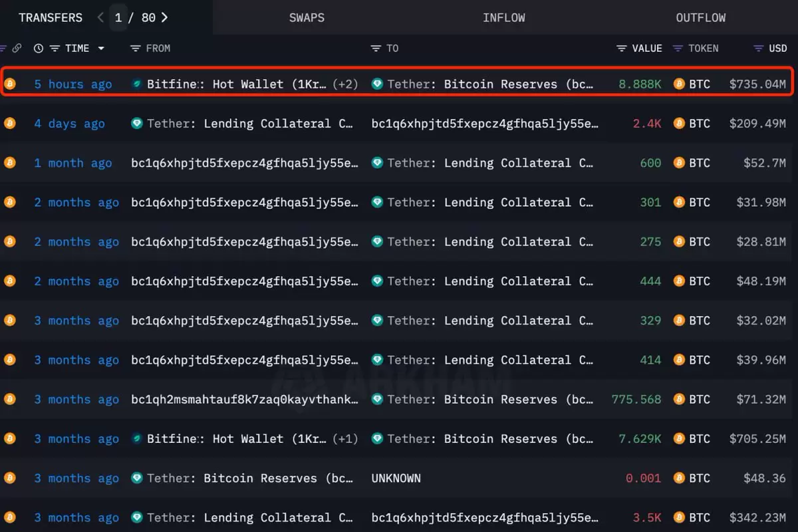Go to previous transfers page
Screen dimensions: 798x532
pyautogui.click(x=100, y=18)
